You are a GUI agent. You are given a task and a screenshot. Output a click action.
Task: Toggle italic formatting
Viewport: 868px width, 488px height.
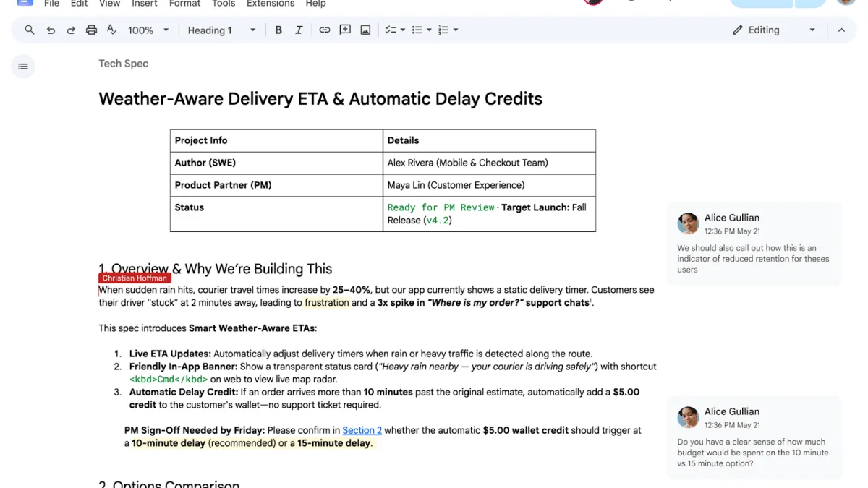pos(299,30)
